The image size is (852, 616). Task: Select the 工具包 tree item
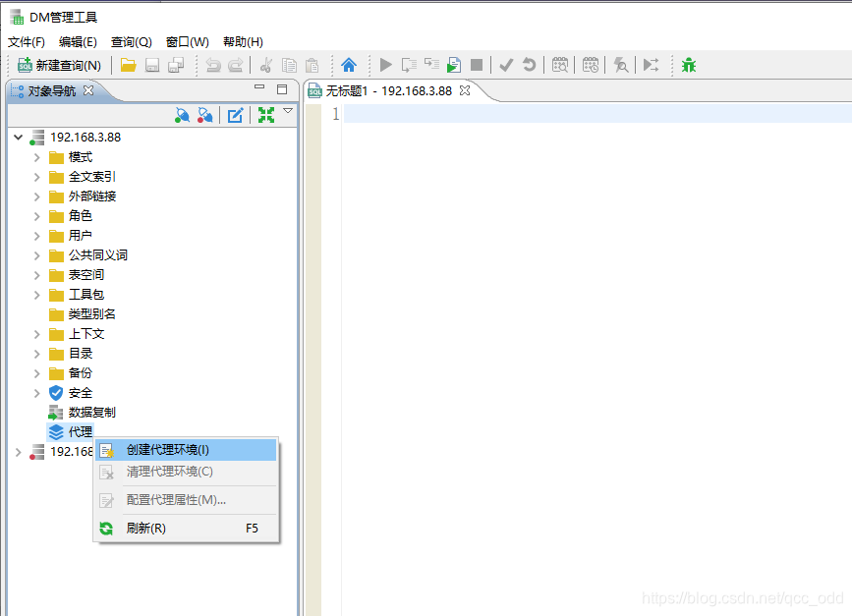86,295
